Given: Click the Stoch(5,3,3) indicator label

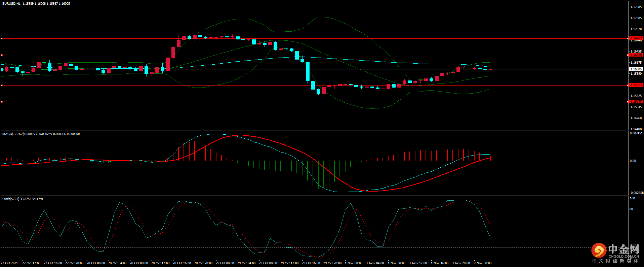Looking at the screenshot, I should [11, 199].
